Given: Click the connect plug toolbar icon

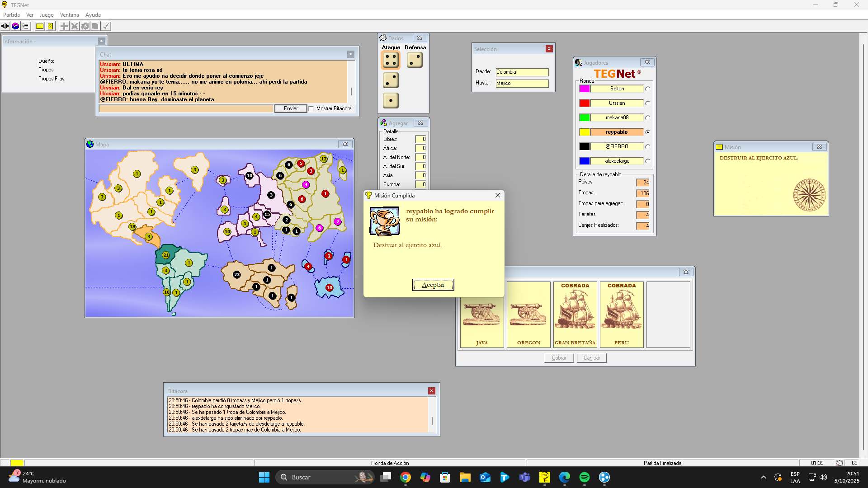Looking at the screenshot, I should (x=5, y=26).
